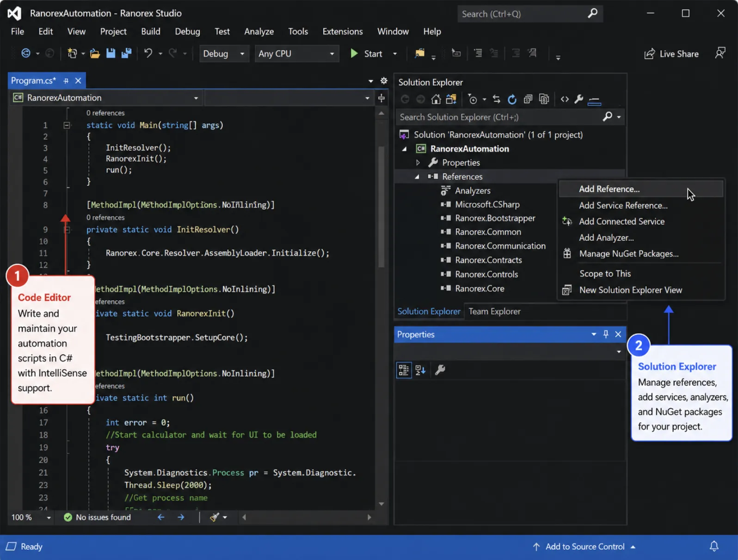
Task: Click the search magnifier in Solution Explorer
Action: [608, 117]
